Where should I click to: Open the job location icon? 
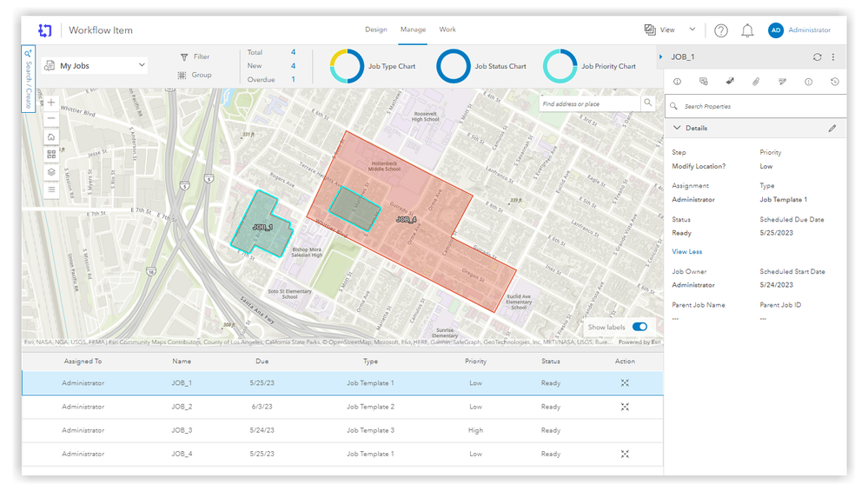[x=730, y=82]
